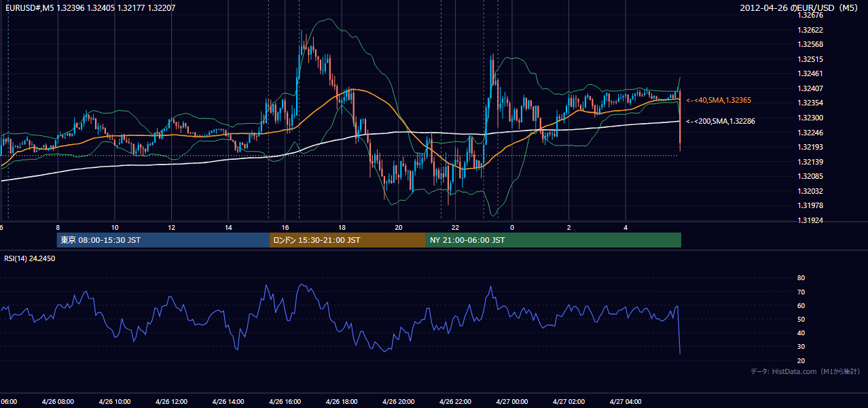Click the 200 SMA 1.32286 label

coord(721,121)
